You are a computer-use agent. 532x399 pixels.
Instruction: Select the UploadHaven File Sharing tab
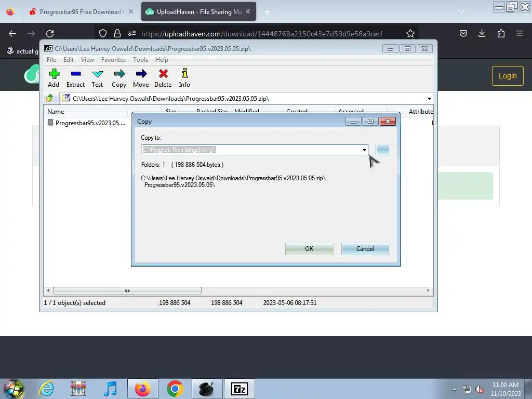pos(198,11)
